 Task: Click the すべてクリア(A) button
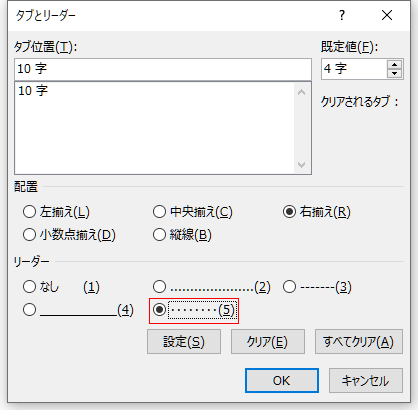359,342
